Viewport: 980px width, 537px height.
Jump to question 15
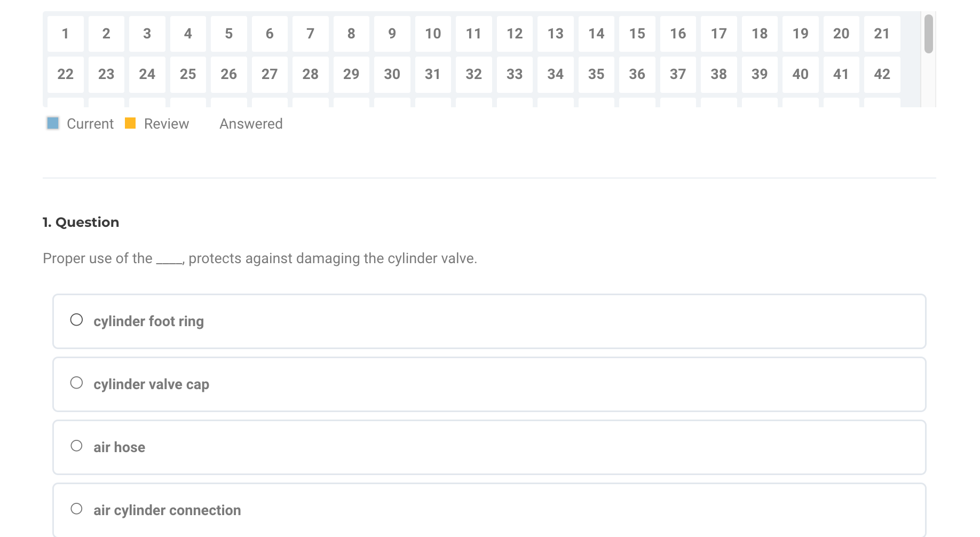click(x=637, y=34)
